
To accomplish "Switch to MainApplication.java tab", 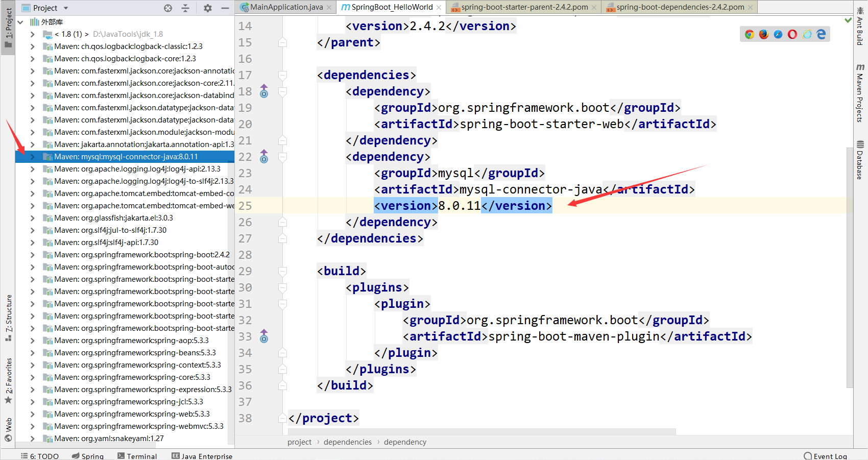I will click(286, 7).
